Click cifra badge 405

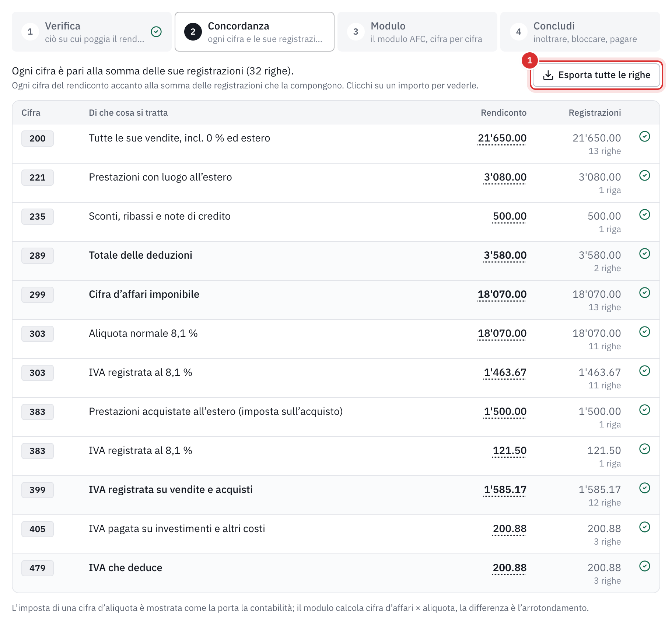click(38, 529)
